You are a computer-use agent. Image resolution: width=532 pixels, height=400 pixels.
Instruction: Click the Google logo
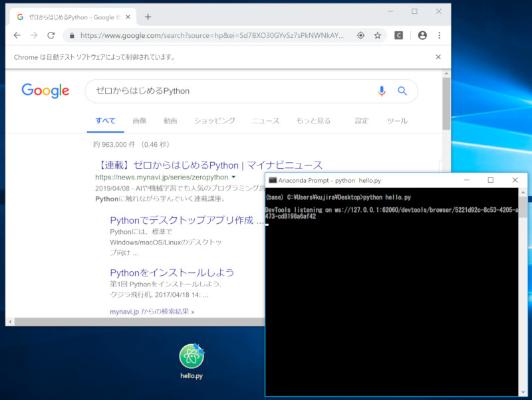point(45,91)
